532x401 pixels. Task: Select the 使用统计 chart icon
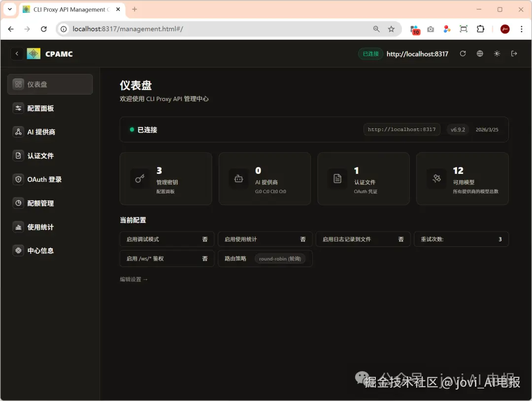[x=18, y=227]
